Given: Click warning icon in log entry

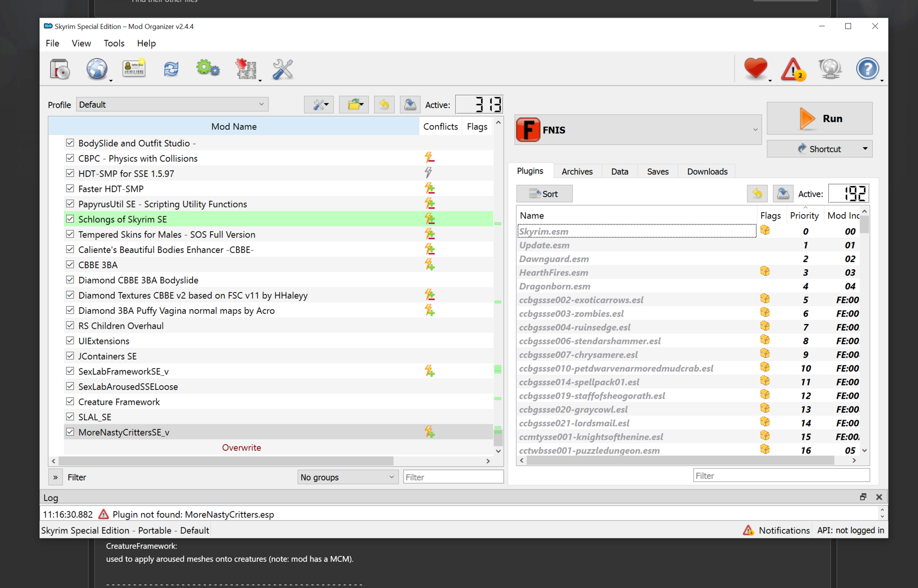Looking at the screenshot, I should tap(103, 514).
